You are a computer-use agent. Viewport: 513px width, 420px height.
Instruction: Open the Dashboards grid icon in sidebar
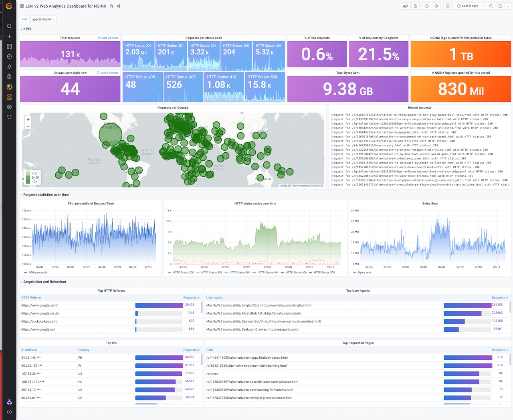[9, 46]
